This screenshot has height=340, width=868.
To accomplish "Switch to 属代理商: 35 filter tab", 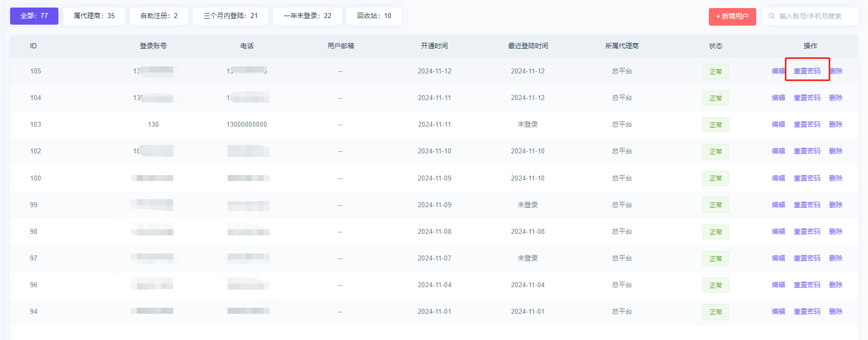I will [x=94, y=16].
